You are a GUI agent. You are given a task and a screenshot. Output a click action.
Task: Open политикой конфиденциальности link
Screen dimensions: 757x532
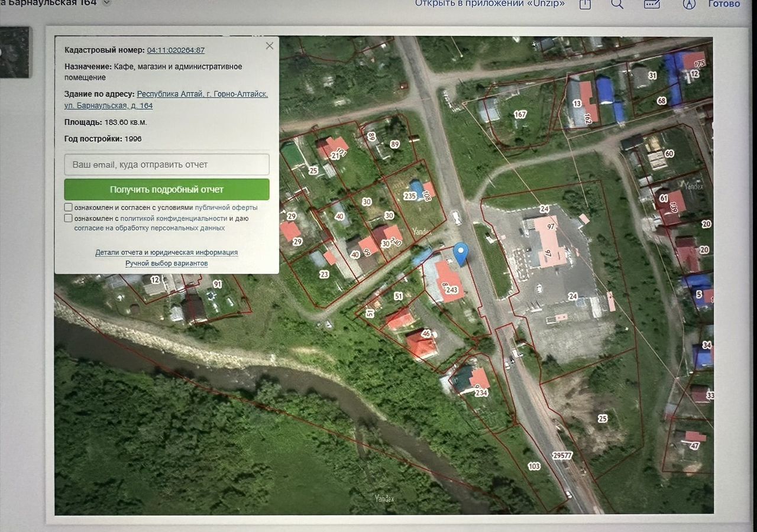coord(174,218)
